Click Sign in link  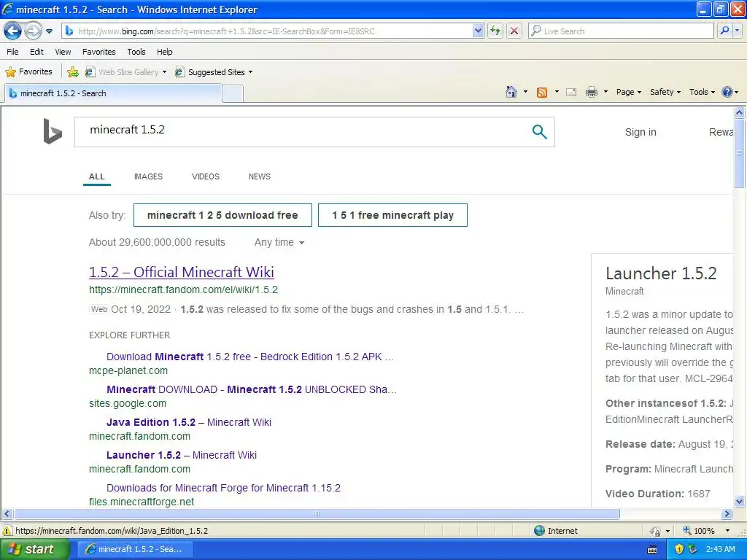click(x=640, y=132)
